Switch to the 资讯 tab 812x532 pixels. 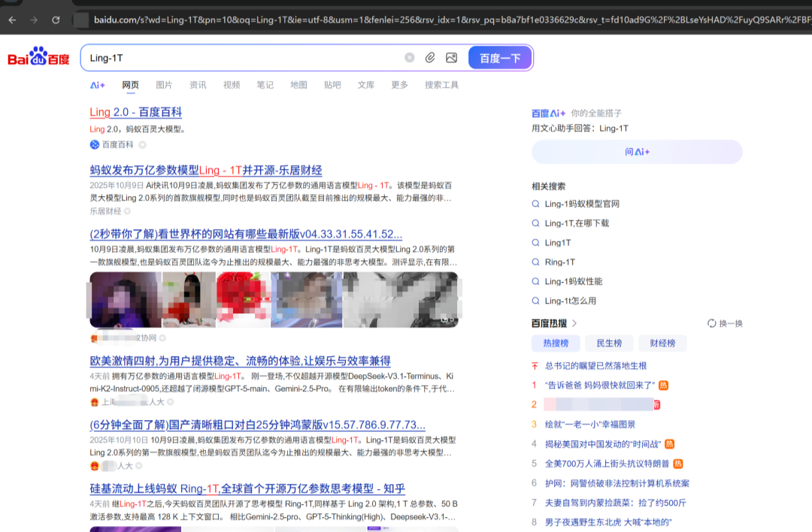tap(198, 85)
